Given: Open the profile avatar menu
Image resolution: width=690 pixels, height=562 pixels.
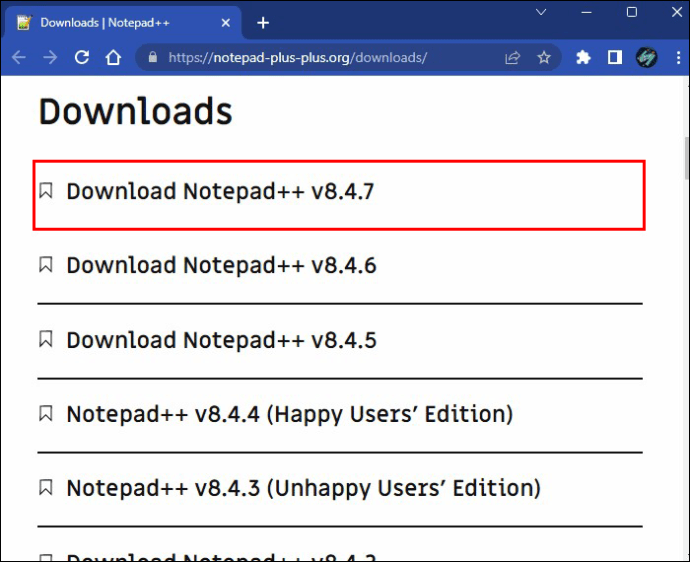Looking at the screenshot, I should pos(646,57).
